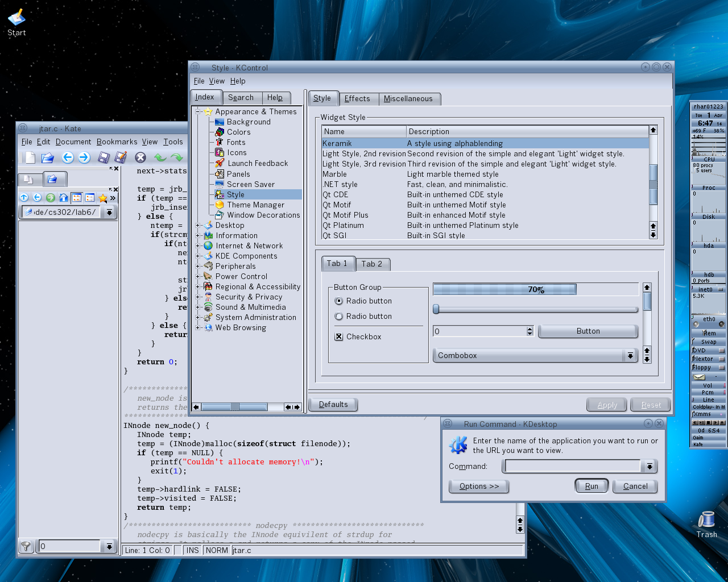This screenshot has height=582, width=728.
Task: Expand the System Administration tree node
Action: coord(198,317)
